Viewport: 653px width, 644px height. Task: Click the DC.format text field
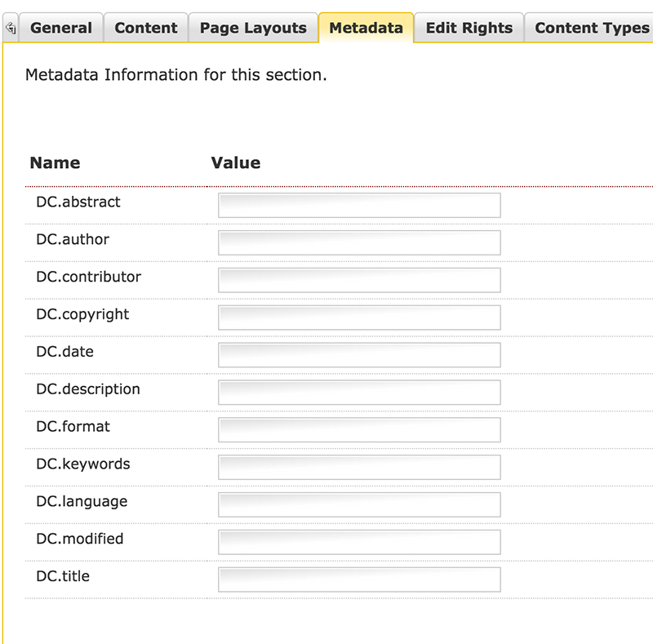[x=359, y=430]
